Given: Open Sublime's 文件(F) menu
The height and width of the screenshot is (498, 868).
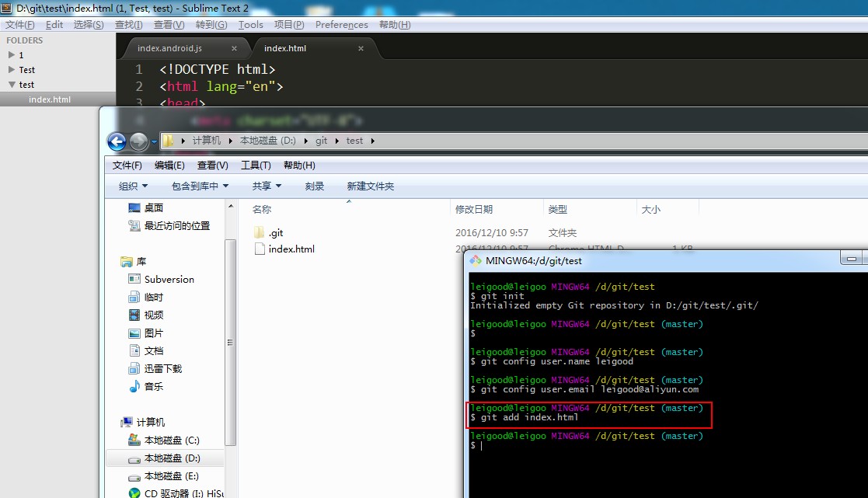Looking at the screenshot, I should (x=20, y=24).
